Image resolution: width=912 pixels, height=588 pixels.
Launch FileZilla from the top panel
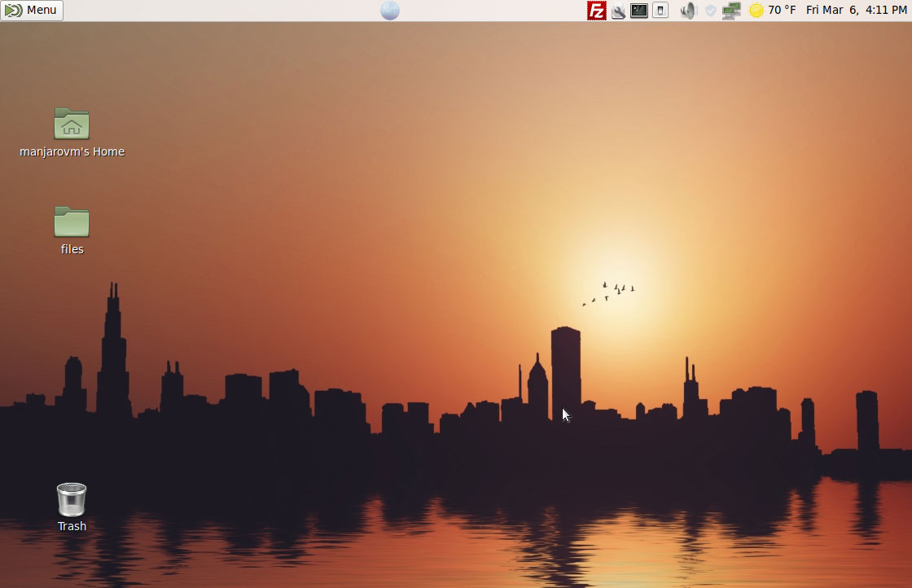597,11
